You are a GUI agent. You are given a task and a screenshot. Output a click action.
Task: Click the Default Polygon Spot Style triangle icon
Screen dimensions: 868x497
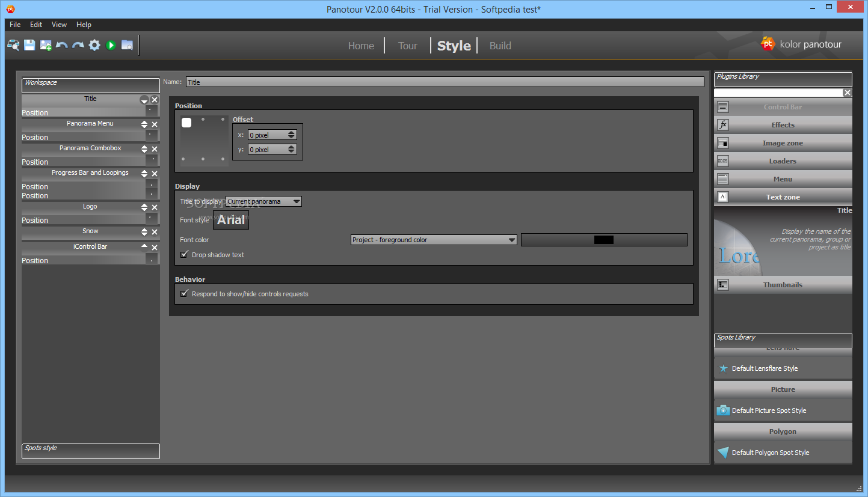pyautogui.click(x=723, y=453)
